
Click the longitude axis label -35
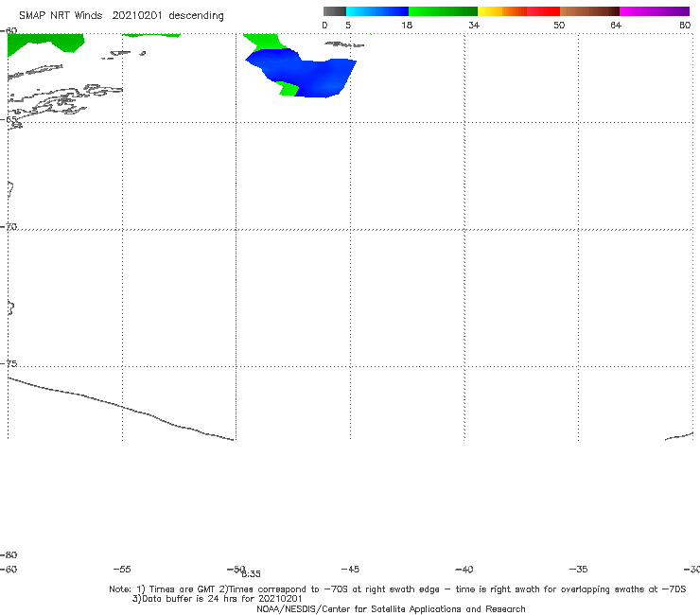click(579, 569)
